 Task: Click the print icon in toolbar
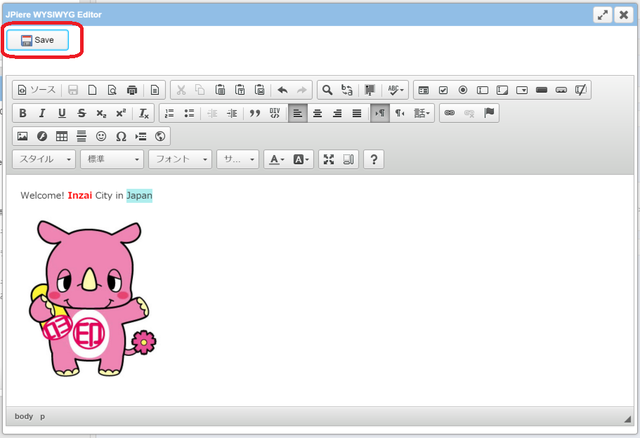tap(131, 90)
